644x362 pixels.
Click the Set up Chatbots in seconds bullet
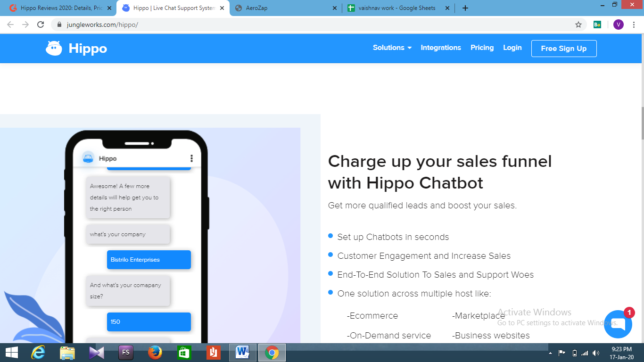point(393,237)
